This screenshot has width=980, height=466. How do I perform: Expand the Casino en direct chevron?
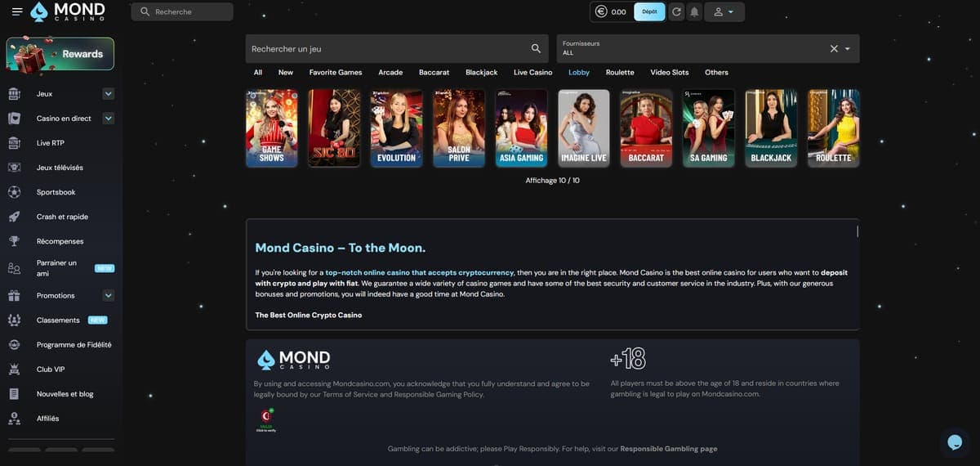point(109,119)
